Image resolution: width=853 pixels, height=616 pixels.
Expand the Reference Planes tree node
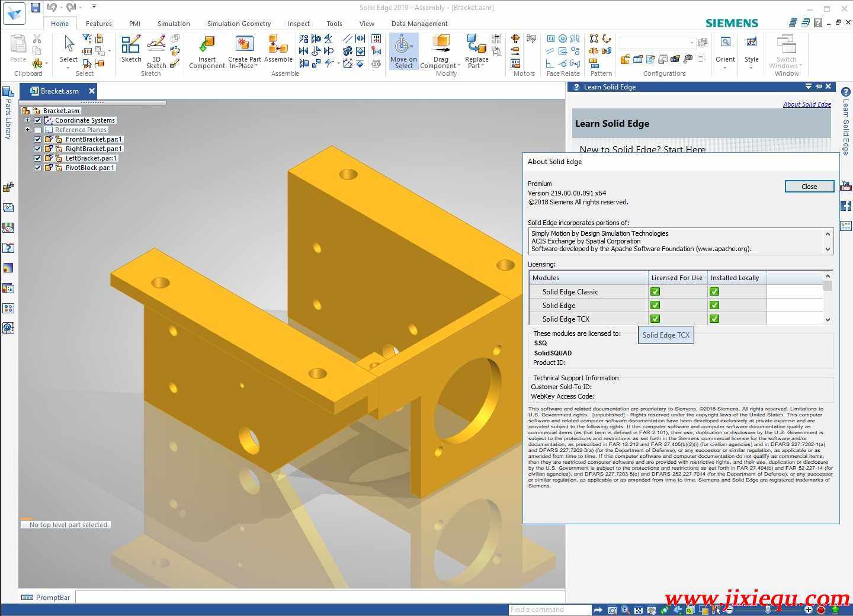pos(27,130)
